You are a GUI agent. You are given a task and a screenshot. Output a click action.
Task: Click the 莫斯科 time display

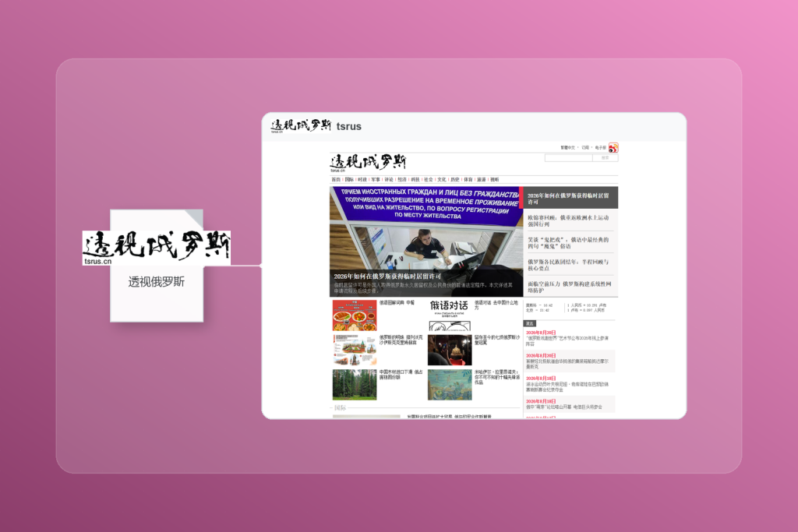click(x=539, y=305)
